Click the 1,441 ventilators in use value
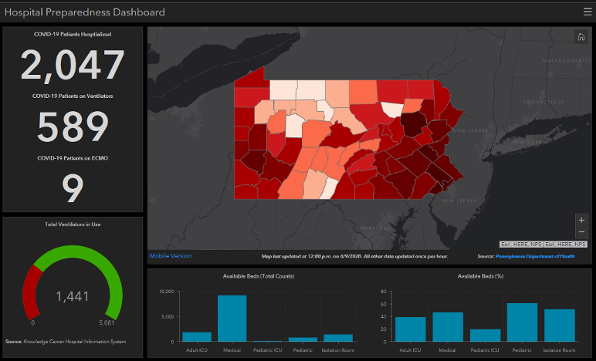Viewport: 596px width, 361px height. [x=72, y=296]
